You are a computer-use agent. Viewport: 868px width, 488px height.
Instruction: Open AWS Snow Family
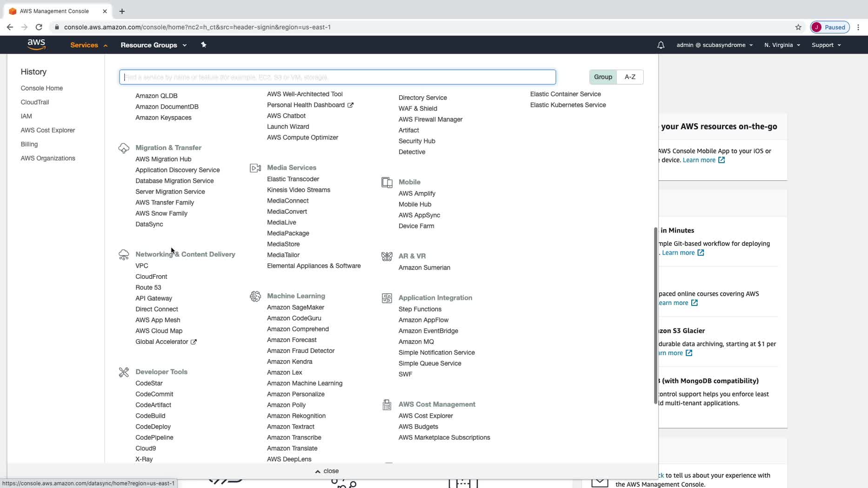click(x=161, y=213)
